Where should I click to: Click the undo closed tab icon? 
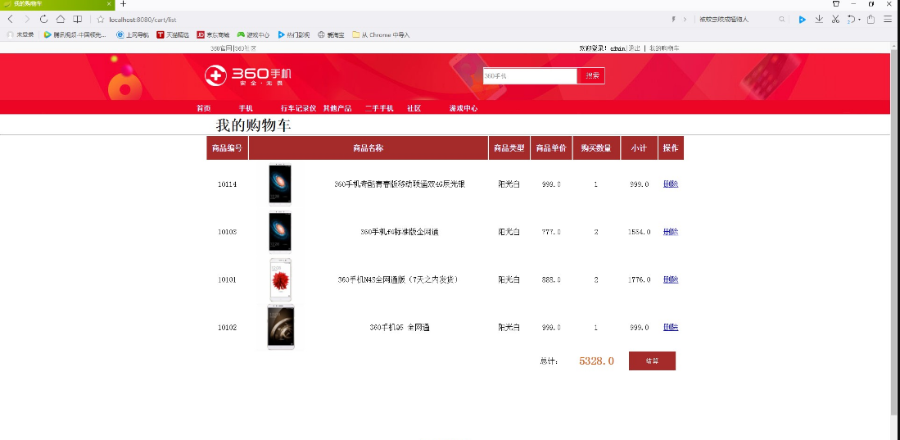click(x=851, y=19)
